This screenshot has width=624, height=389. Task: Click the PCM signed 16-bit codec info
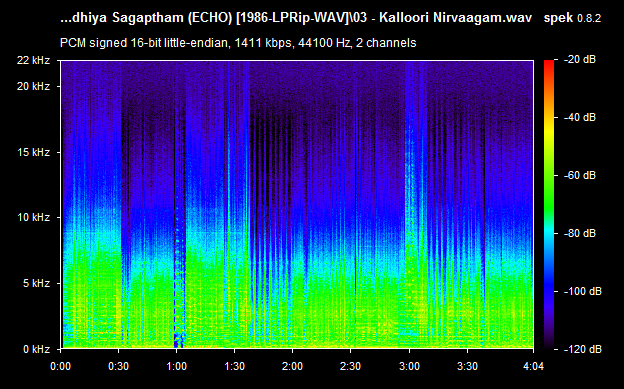pos(238,43)
